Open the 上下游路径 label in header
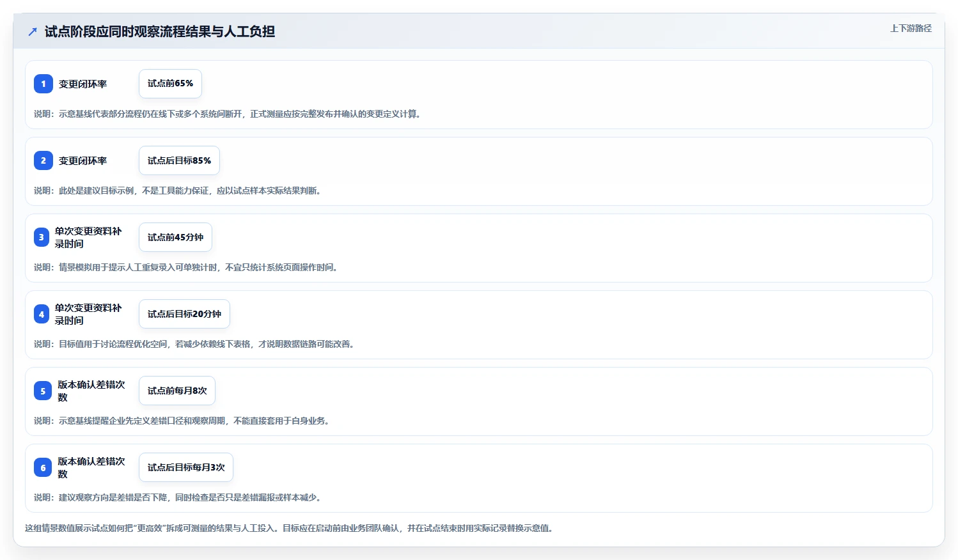The width and height of the screenshot is (958, 560). click(911, 28)
